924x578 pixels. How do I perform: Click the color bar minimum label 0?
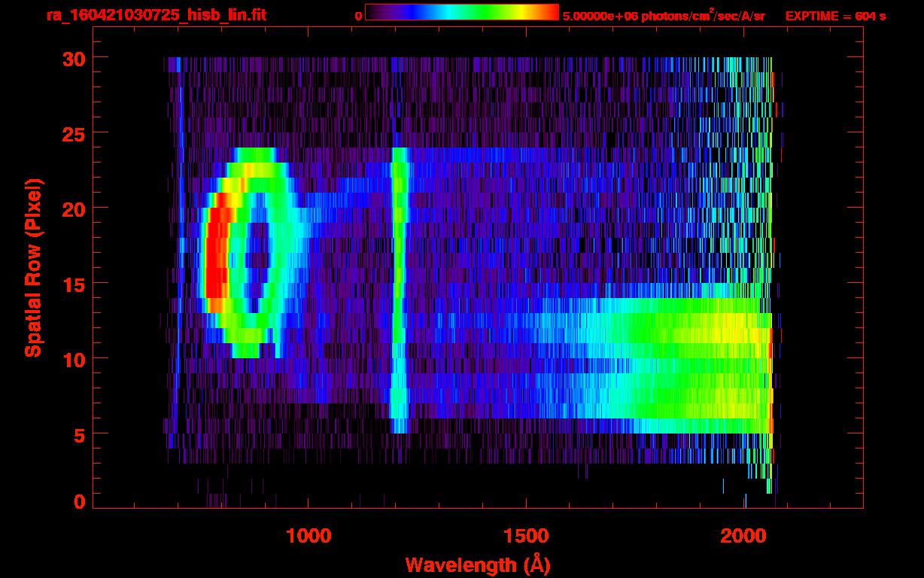[x=358, y=16]
